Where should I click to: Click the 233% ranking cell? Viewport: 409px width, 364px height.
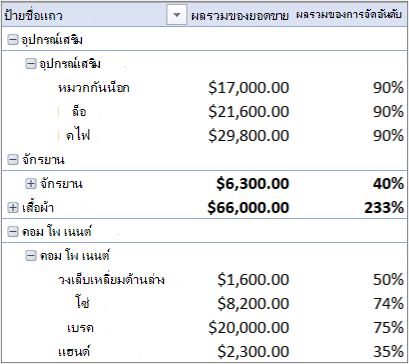point(384,208)
